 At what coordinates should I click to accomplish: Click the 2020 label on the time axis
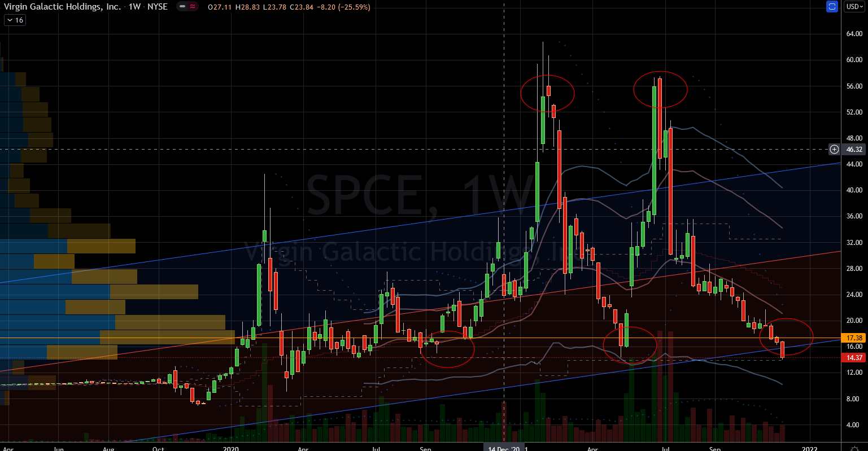(x=231, y=449)
